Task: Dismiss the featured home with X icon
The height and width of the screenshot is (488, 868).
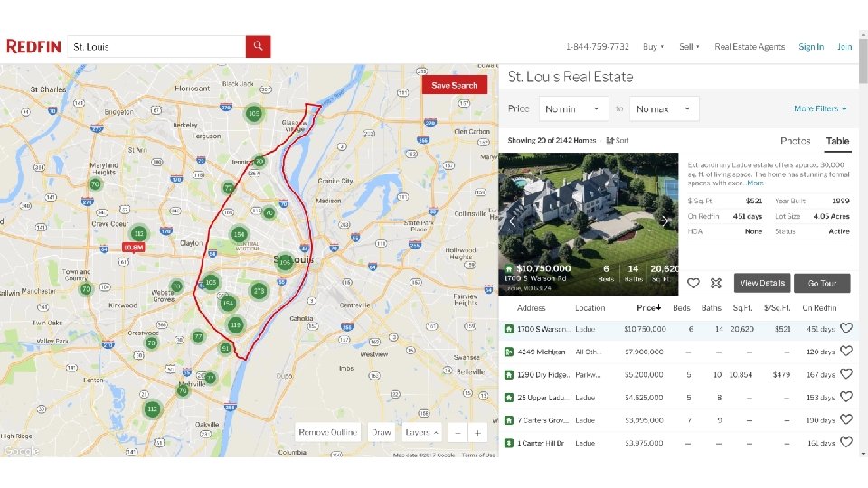Action: 716,283
